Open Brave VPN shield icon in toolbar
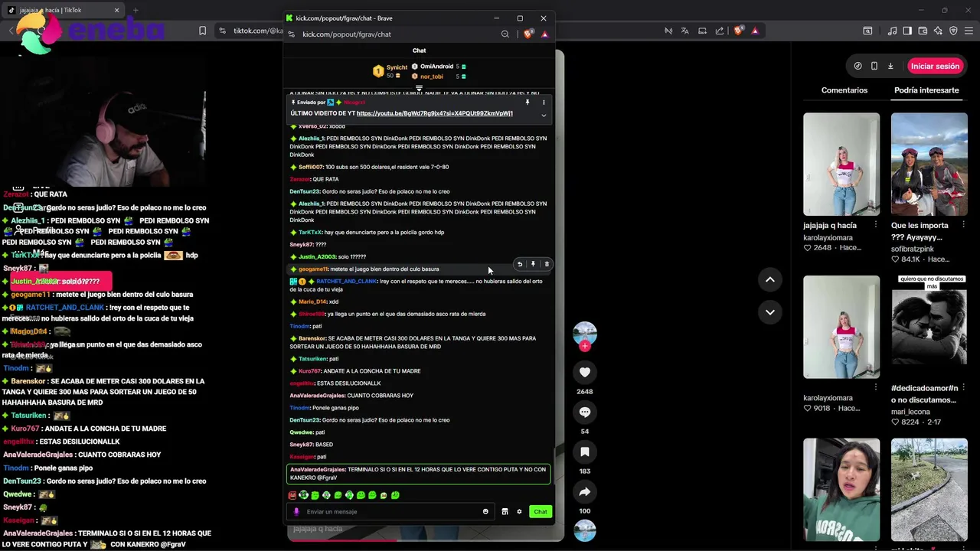This screenshot has height=551, width=980. pyautogui.click(x=953, y=31)
